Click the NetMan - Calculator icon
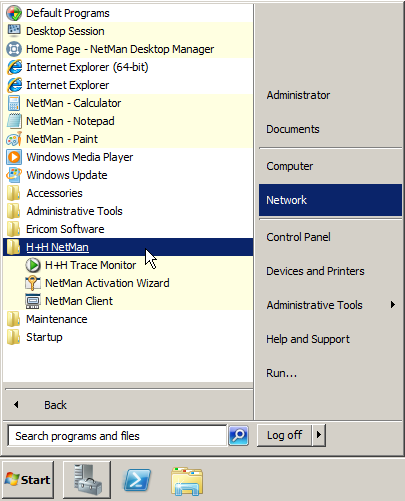This screenshot has height=501, width=405. coord(14,103)
